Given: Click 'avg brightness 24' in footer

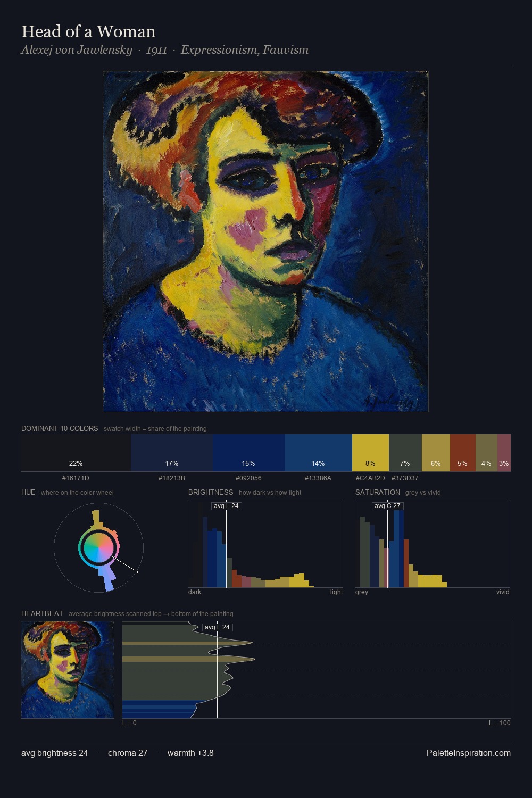Looking at the screenshot, I should point(55,753).
